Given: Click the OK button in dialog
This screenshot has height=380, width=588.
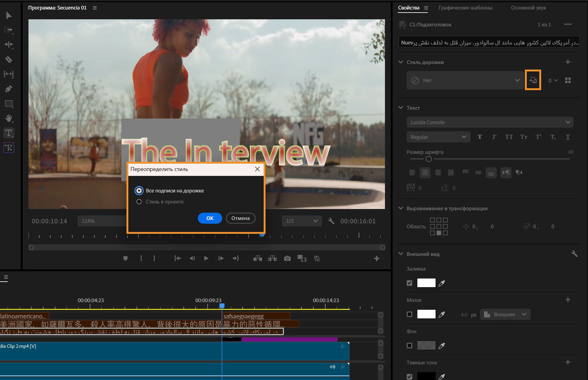Looking at the screenshot, I should coord(210,218).
